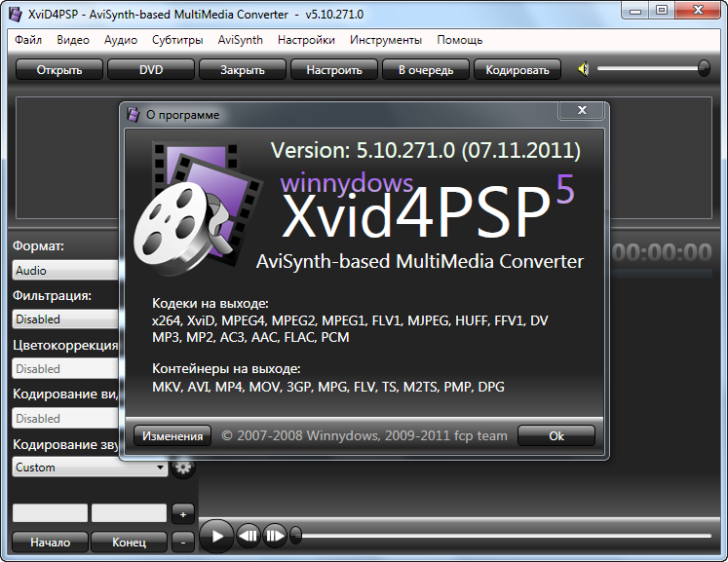Open the Аудио menu
Screen dimensions: 728x562
tap(121, 40)
